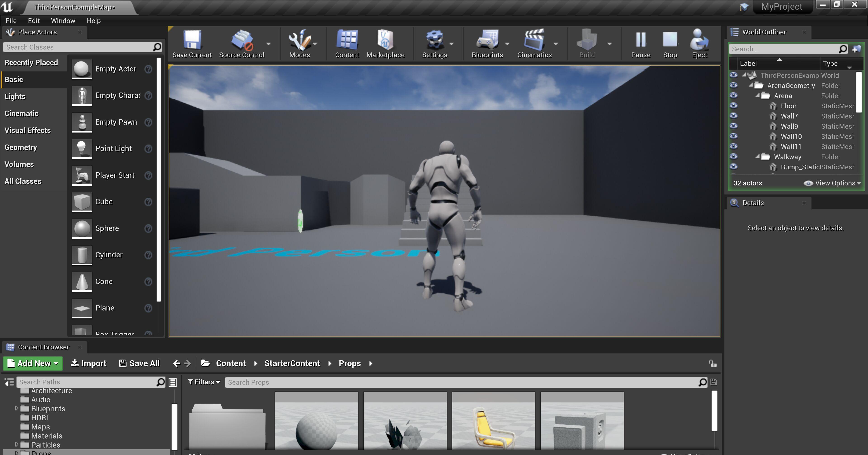Go back in Content Browser history
This screenshot has height=455, width=868.
tap(176, 363)
